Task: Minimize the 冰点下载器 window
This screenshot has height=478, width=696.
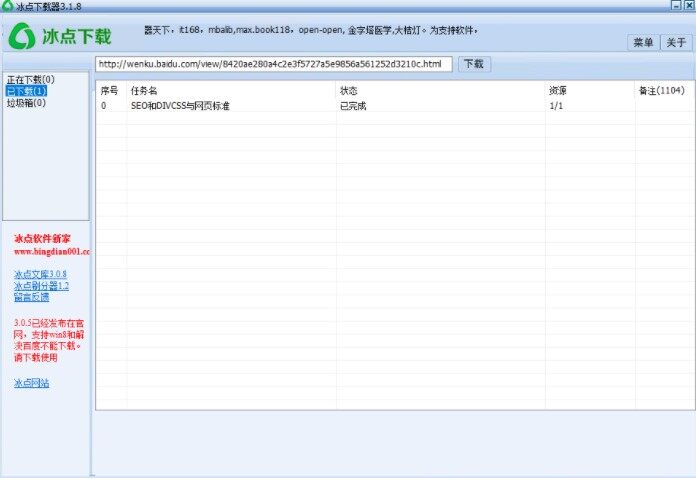Action: click(x=676, y=5)
